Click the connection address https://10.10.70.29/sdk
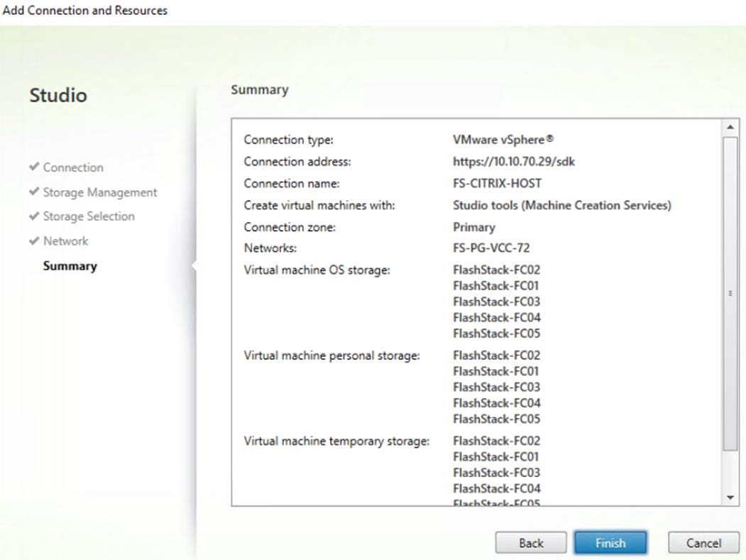Viewport: 746px width, 560px height. tap(514, 162)
